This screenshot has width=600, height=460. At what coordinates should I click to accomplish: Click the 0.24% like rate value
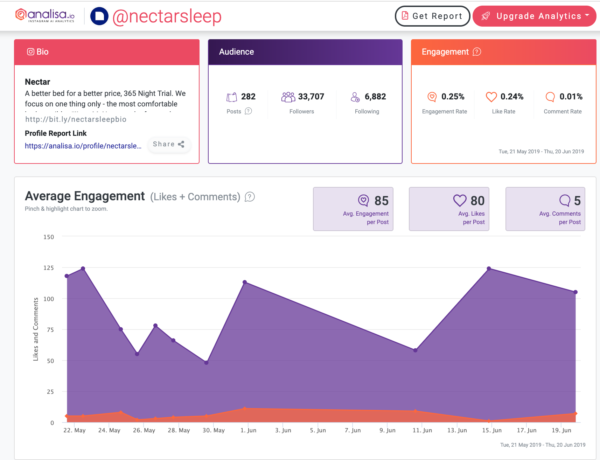pyautogui.click(x=512, y=96)
